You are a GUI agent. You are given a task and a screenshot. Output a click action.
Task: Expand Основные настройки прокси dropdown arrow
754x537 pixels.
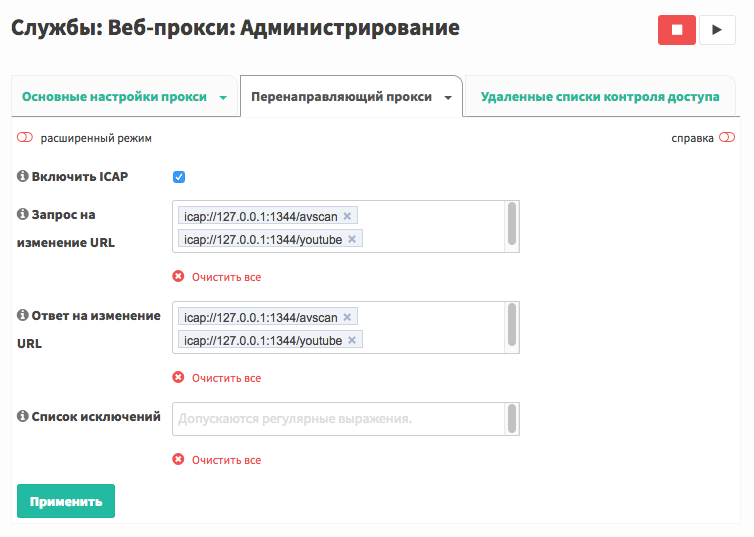coord(223,98)
